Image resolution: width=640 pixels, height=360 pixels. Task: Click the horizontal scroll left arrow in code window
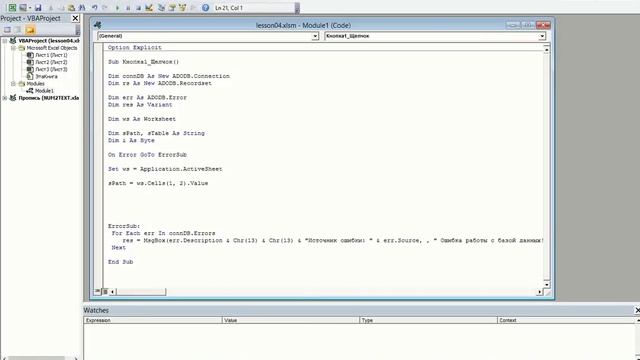(x=112, y=292)
